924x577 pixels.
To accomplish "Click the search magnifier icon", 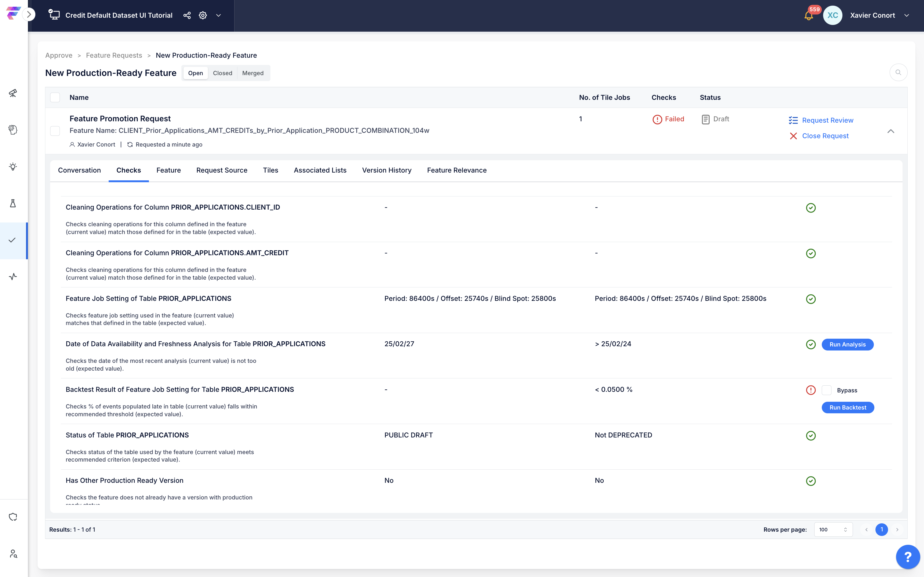I will pos(898,72).
